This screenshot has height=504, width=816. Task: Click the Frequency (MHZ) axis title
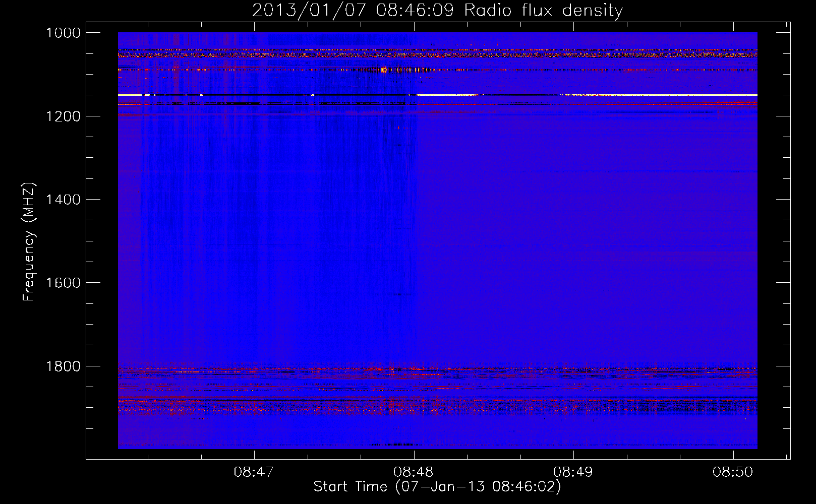click(29, 242)
